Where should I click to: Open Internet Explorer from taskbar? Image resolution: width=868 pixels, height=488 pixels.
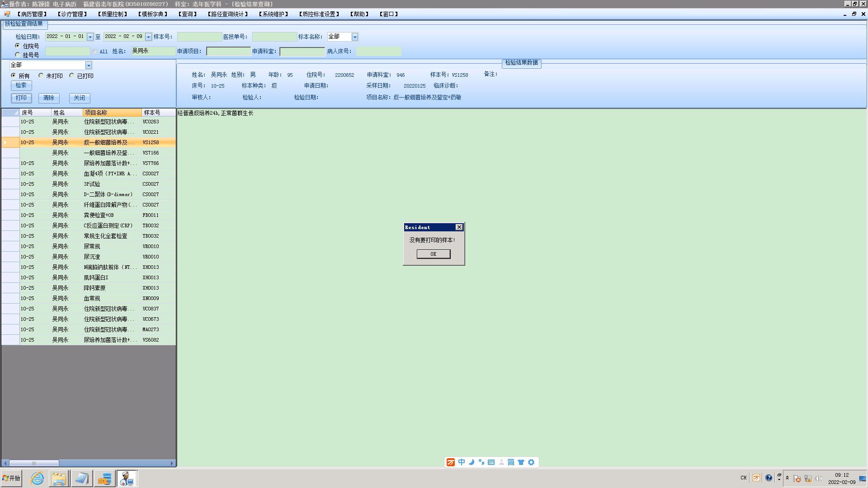[37, 478]
